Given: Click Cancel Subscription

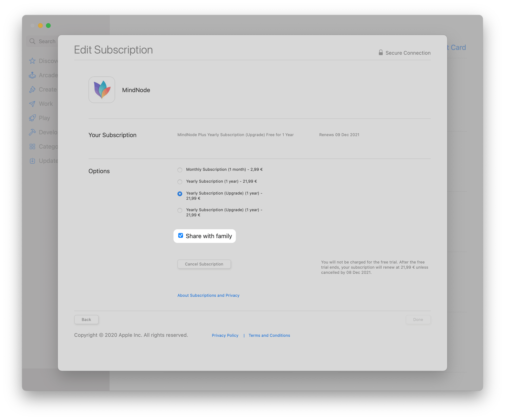Looking at the screenshot, I should pyautogui.click(x=204, y=264).
